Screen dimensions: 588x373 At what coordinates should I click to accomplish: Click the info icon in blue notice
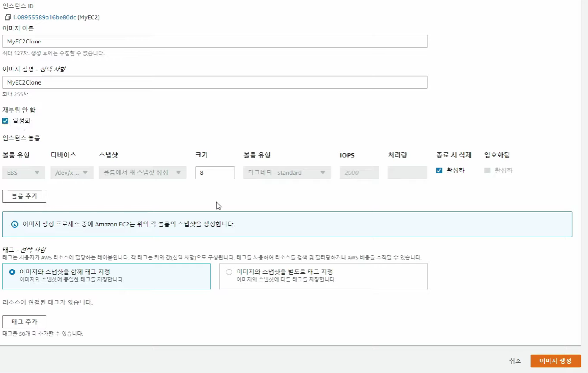pyautogui.click(x=15, y=224)
